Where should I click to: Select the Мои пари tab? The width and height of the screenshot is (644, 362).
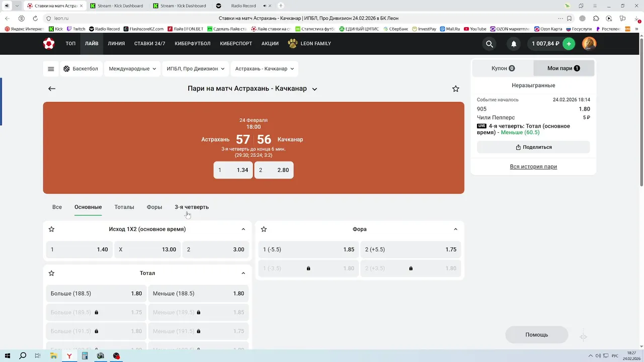pyautogui.click(x=563, y=68)
